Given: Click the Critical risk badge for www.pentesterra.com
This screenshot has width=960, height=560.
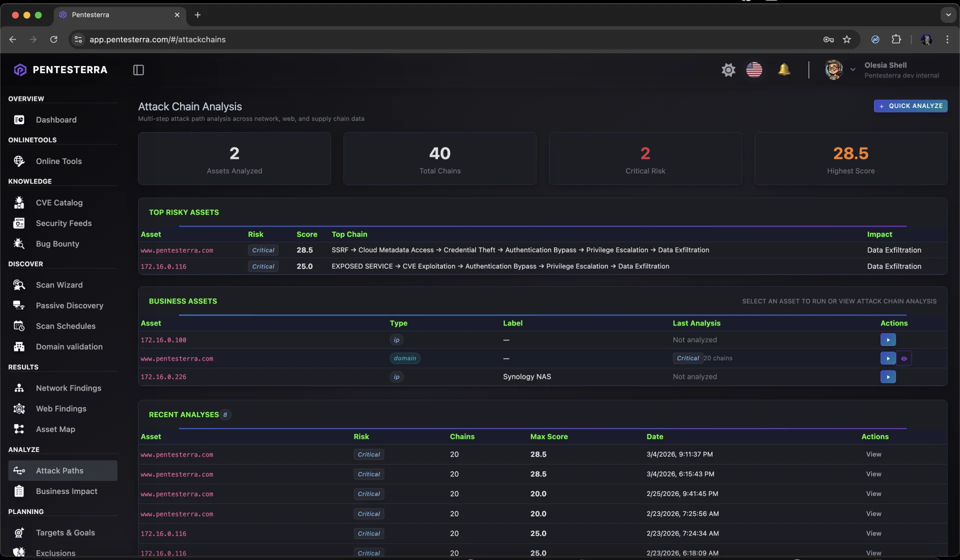Looking at the screenshot, I should (263, 250).
